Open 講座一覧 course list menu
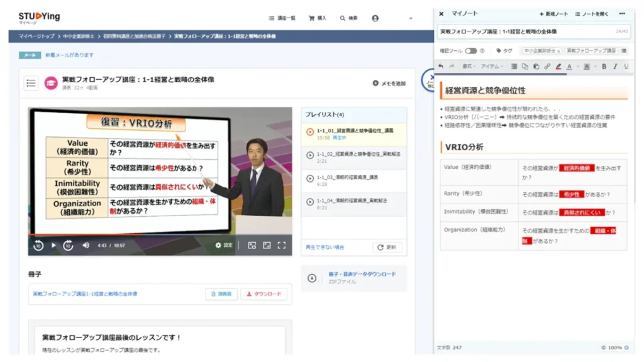644x362 pixels. point(282,18)
